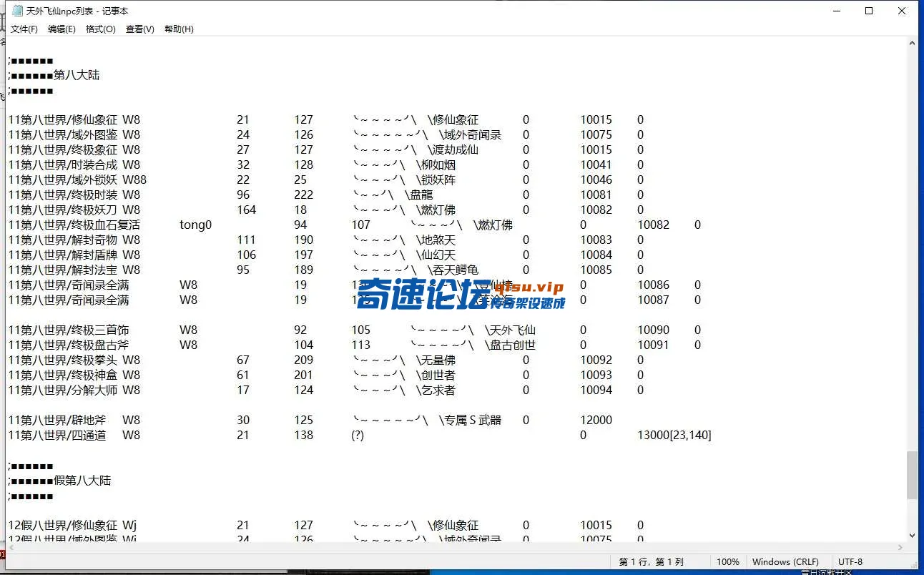Click the 创世者 name
Viewport: 924px width, 575px height.
pyautogui.click(x=438, y=375)
